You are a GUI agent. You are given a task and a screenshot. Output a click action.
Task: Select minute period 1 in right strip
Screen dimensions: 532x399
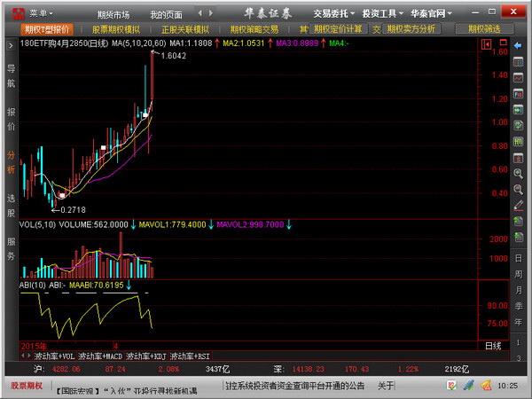coord(519,342)
